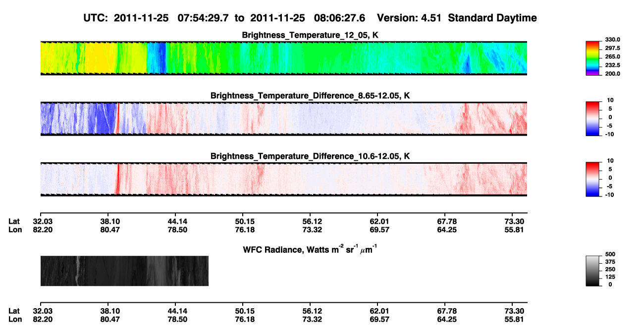Viewport: 644px width, 330px height.
Task: Click the Brightness_Temperature_Difference_10.6-12.05 title
Action: pos(311,156)
